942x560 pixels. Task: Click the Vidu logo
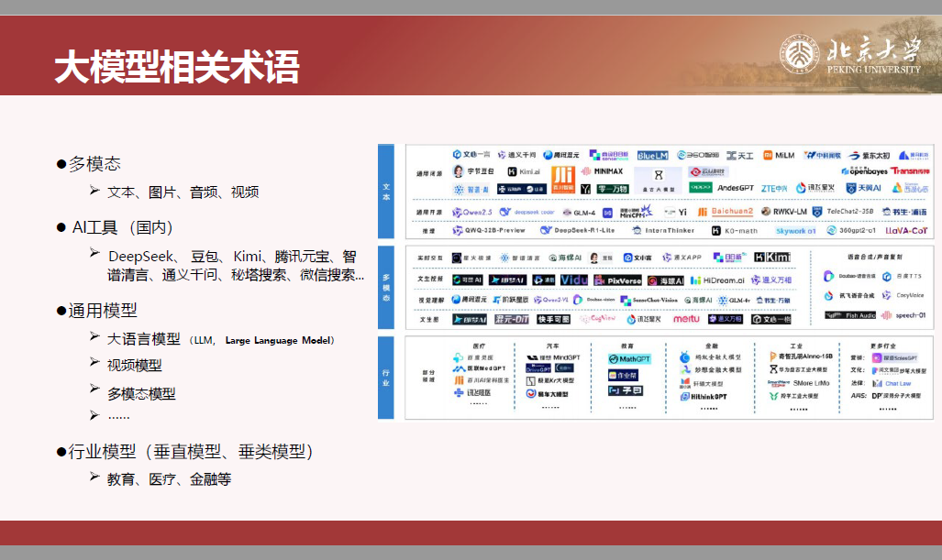pyautogui.click(x=574, y=280)
